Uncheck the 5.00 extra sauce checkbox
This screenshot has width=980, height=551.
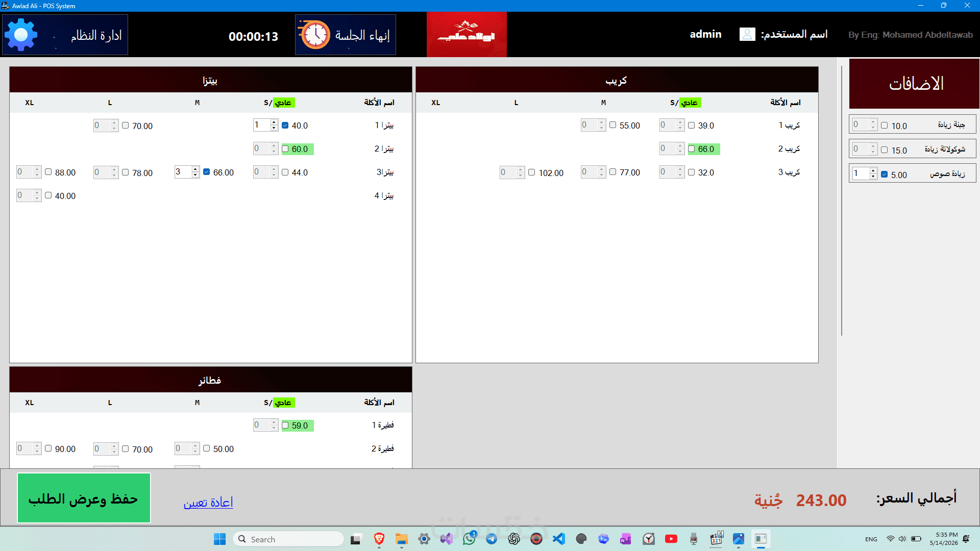pos(885,174)
